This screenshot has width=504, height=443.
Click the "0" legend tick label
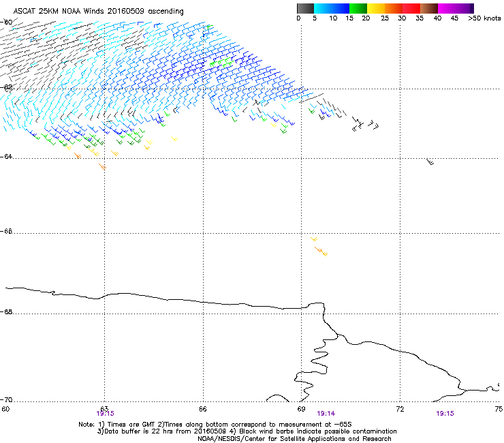point(298,18)
